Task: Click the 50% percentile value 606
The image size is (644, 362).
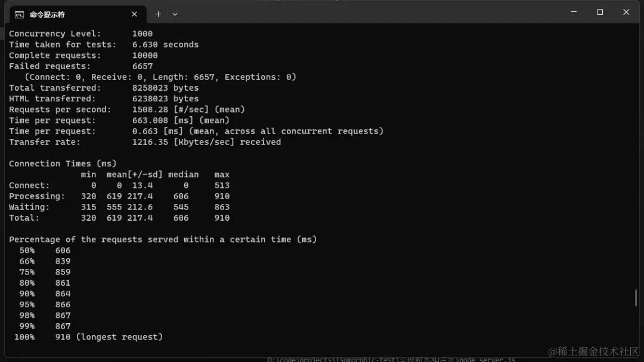Action: [63, 250]
